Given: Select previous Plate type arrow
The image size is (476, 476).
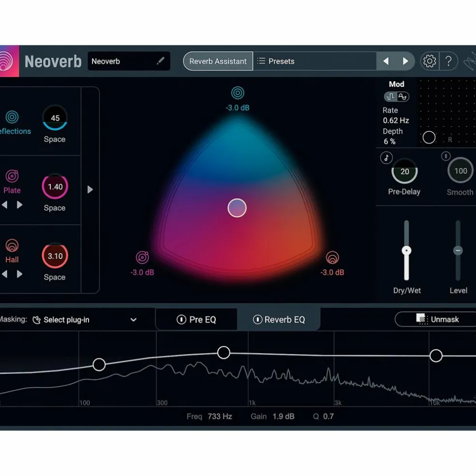Looking at the screenshot, I should (4, 205).
